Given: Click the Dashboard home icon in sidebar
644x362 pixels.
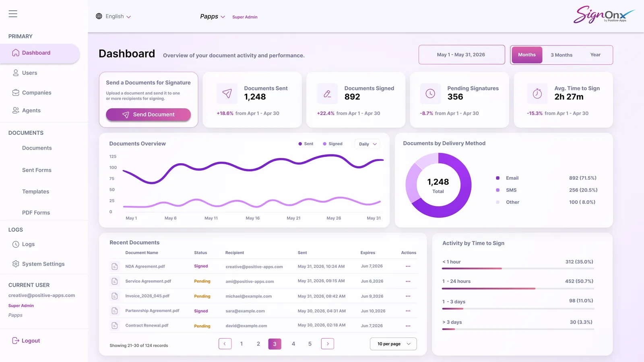Looking at the screenshot, I should [x=16, y=53].
